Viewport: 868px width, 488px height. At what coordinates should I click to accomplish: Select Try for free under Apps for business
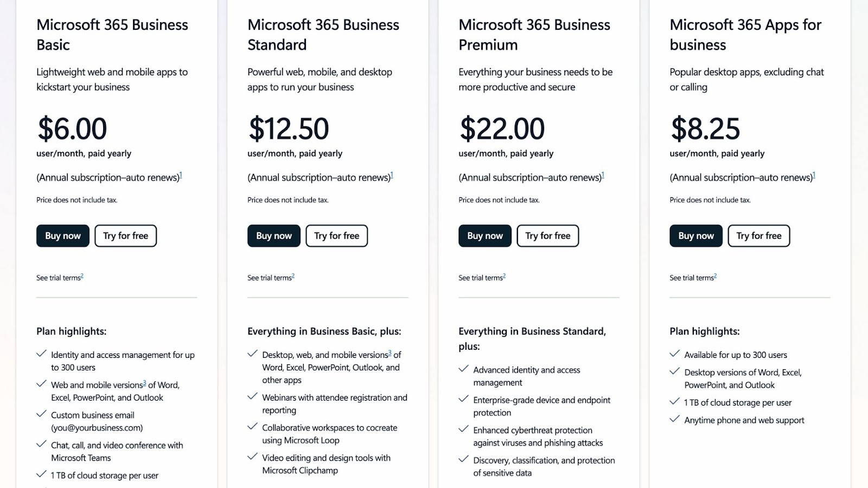pos(758,235)
